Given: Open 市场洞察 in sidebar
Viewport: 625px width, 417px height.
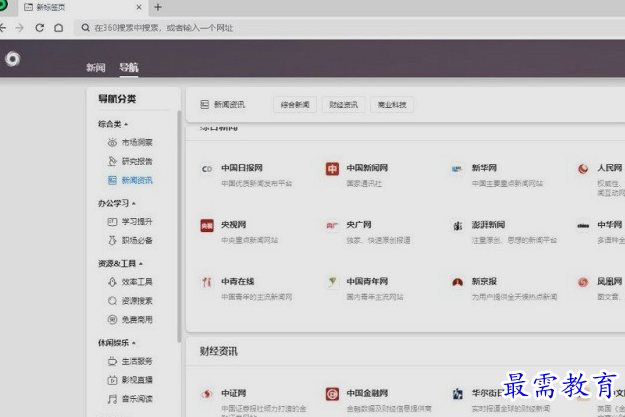Looking at the screenshot, I should coord(130,142).
